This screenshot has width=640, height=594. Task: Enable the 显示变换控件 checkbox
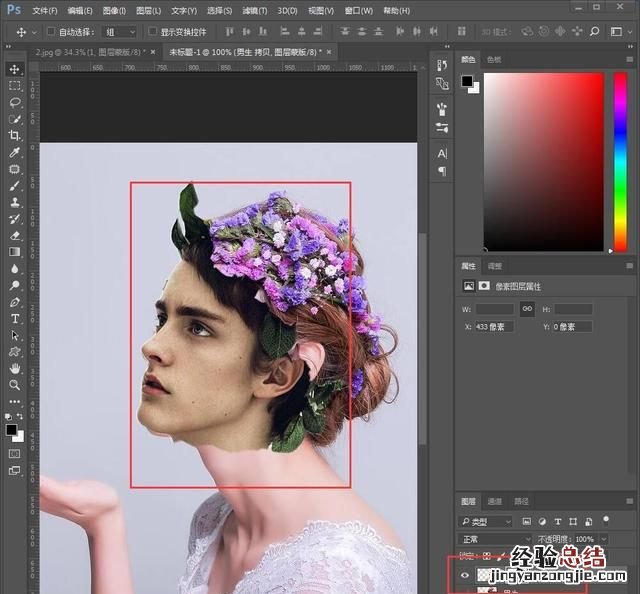coord(152,32)
